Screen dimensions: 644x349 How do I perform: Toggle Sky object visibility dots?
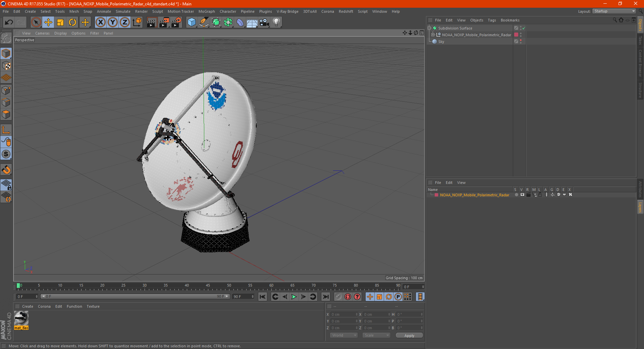click(x=521, y=42)
